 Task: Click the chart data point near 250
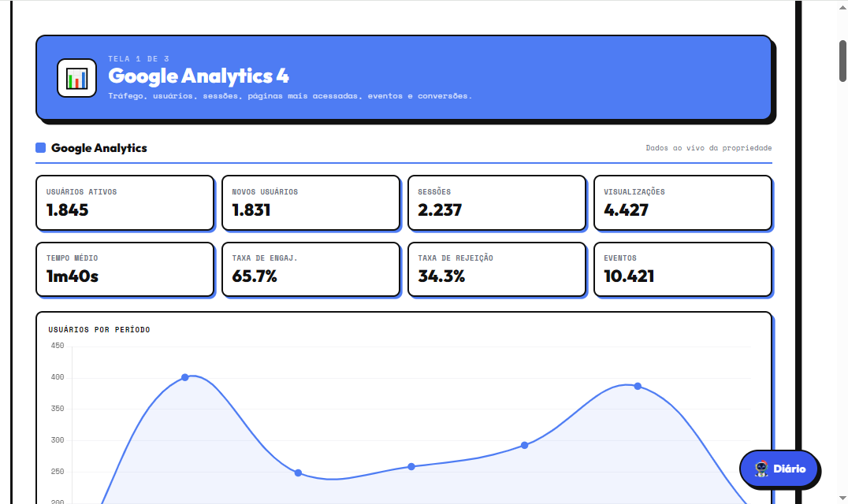(298, 472)
